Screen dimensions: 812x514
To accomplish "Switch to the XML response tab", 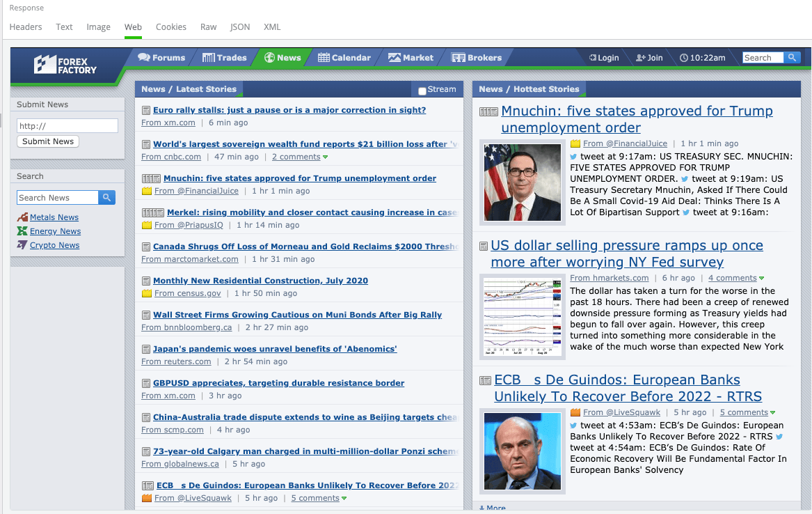I will click(272, 27).
